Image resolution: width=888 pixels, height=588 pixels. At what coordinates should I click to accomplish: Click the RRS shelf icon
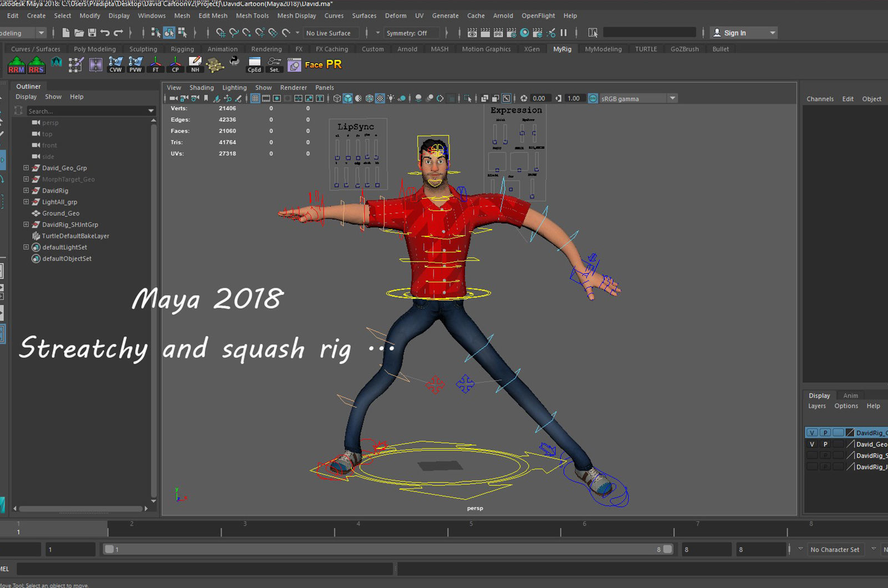(37, 64)
